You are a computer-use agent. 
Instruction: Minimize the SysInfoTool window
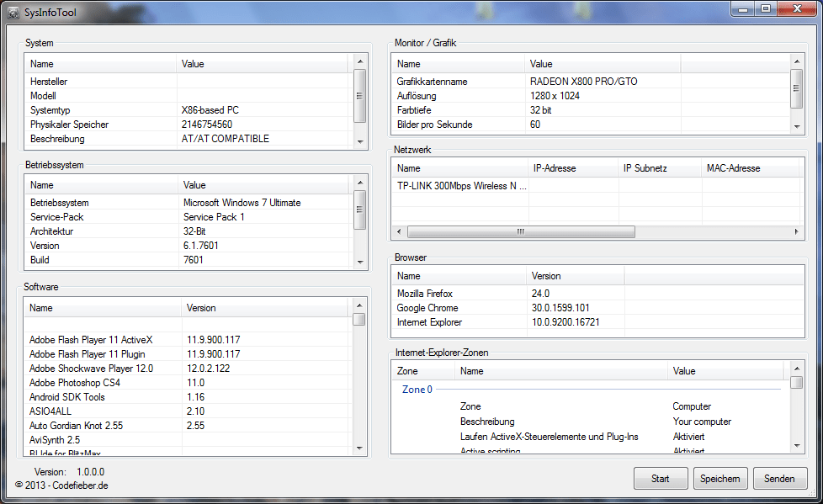coord(743,9)
